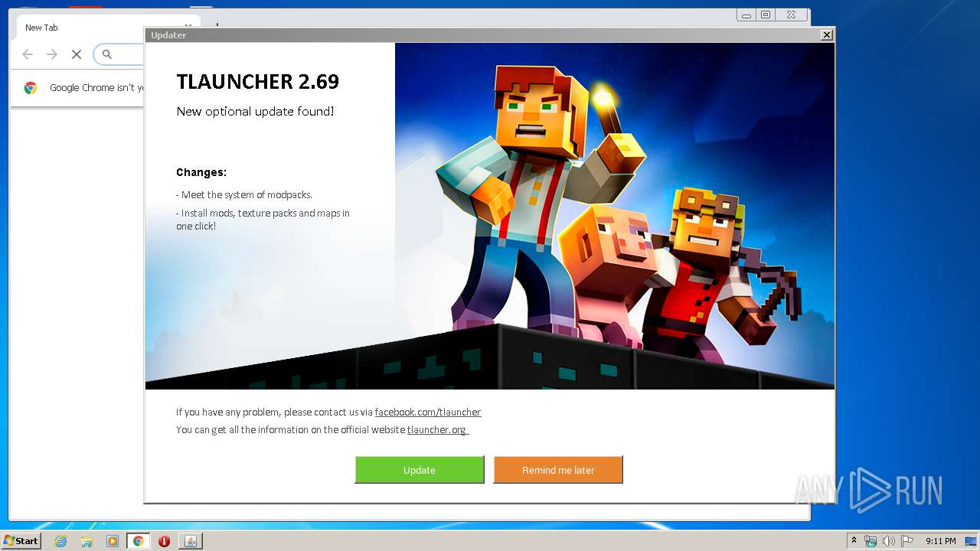Open the facebook.com/tlauncher link
Viewport: 980px width, 551px height.
[428, 412]
